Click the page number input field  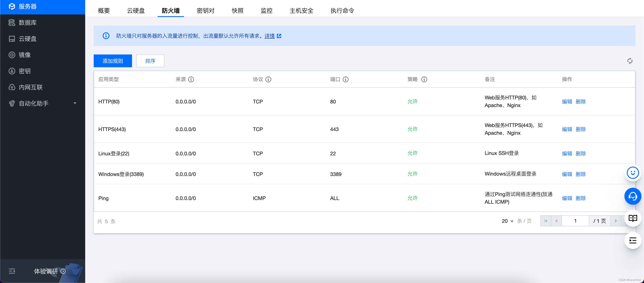click(x=575, y=221)
